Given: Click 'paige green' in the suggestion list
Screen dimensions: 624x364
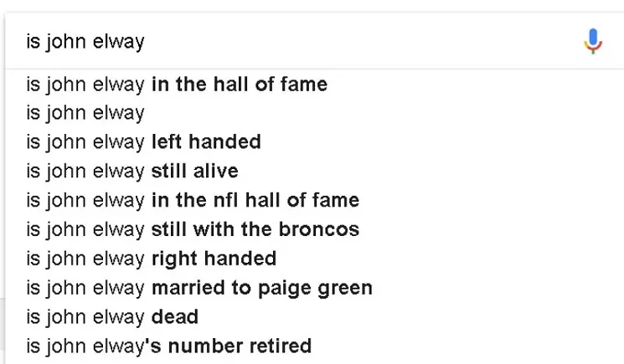Looking at the screenshot, I should coord(315,289).
